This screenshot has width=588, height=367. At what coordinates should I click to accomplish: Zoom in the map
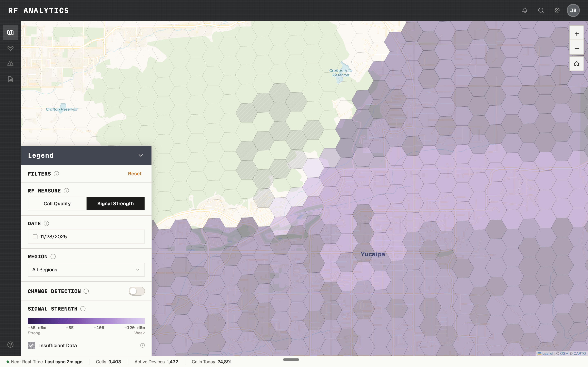[576, 33]
